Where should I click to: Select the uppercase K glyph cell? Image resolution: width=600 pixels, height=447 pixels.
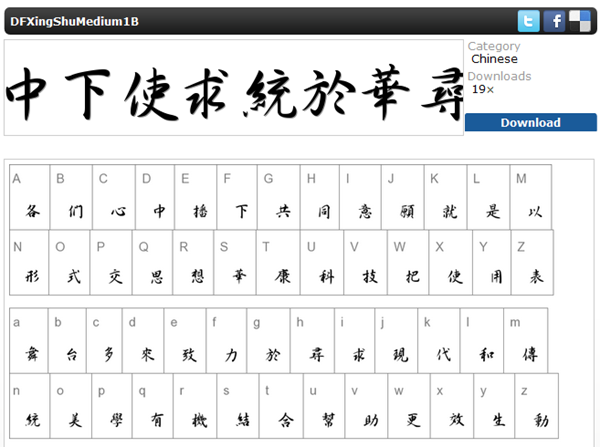pos(446,197)
